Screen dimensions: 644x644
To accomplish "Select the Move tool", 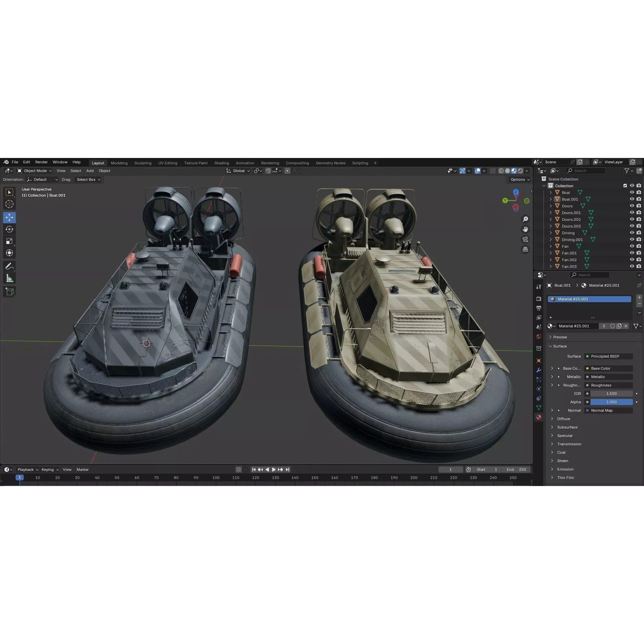I will [x=9, y=217].
